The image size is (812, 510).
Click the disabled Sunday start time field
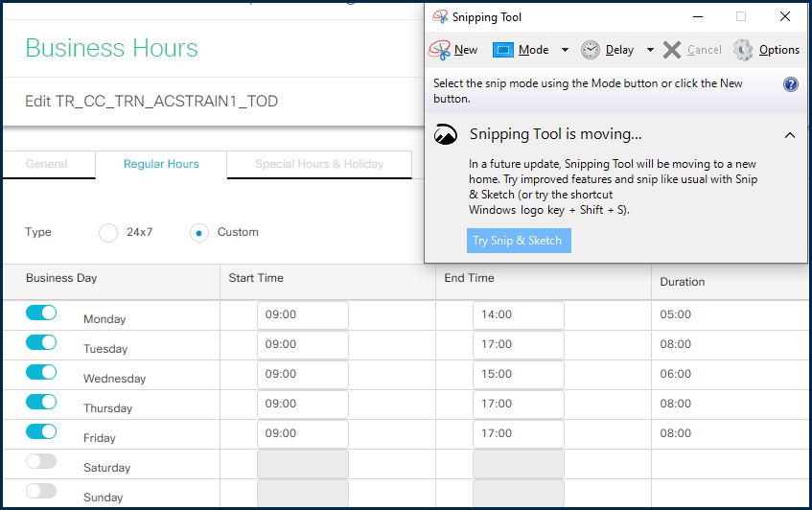[303, 493]
